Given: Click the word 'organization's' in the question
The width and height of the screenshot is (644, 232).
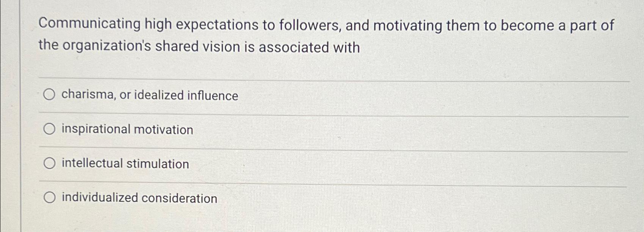Looking at the screenshot, I should point(107,46).
